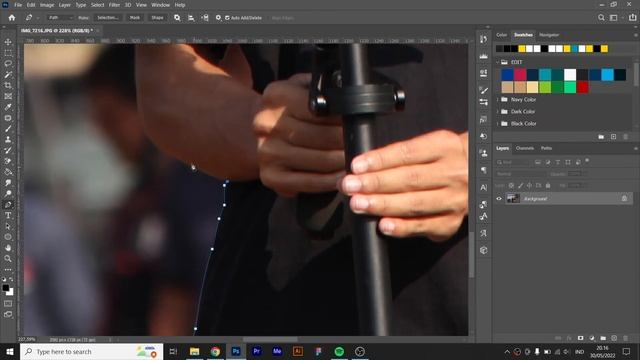Switch to the Channels tab

tap(524, 148)
